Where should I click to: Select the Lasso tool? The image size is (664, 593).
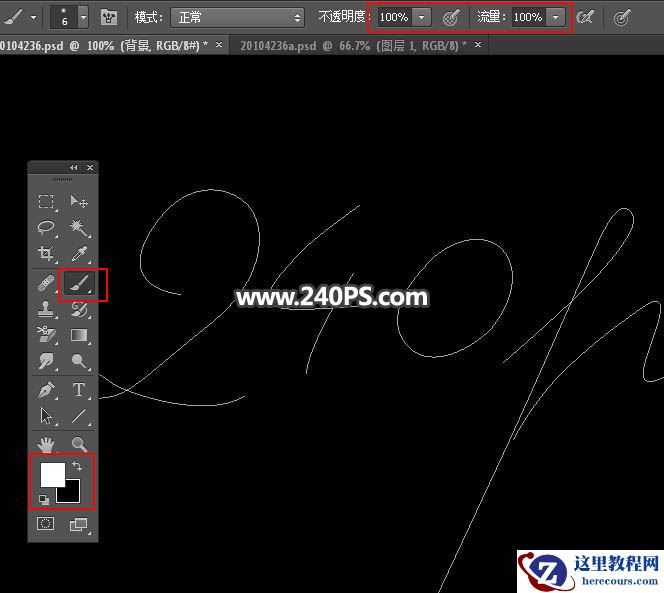(46, 227)
